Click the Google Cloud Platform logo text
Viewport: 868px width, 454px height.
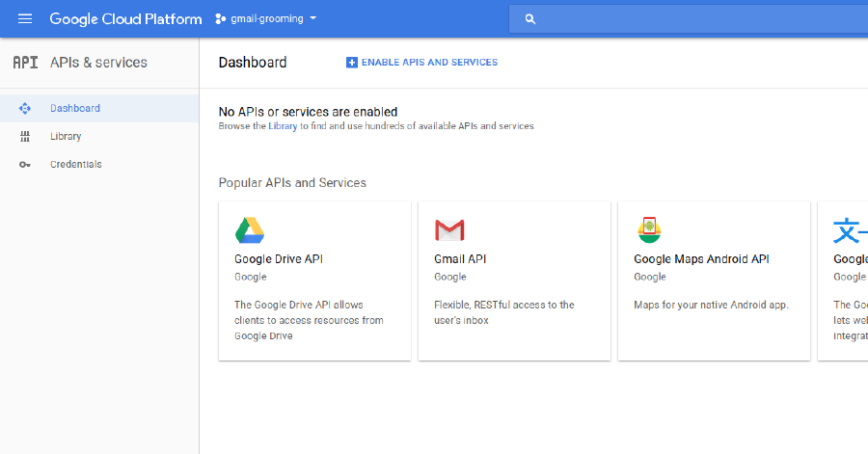[125, 19]
